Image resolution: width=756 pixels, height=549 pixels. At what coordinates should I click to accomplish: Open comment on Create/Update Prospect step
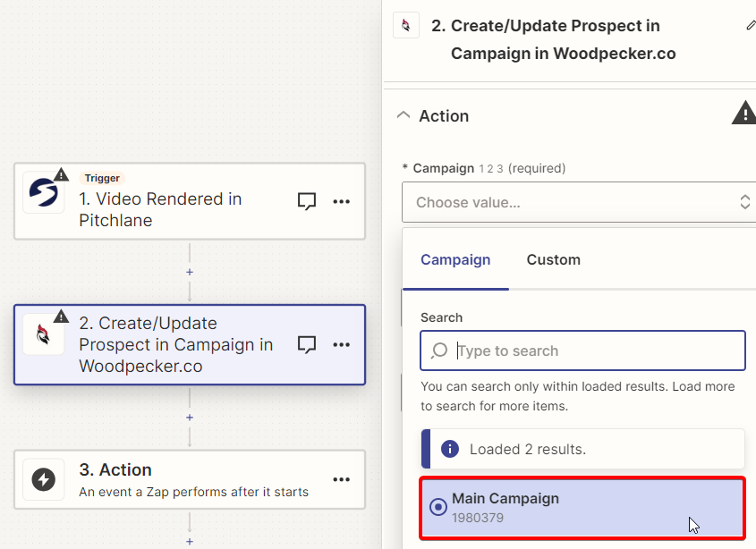pyautogui.click(x=307, y=344)
